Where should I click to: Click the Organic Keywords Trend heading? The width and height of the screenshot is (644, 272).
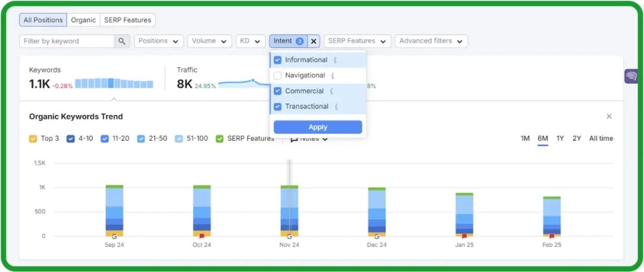pyautogui.click(x=76, y=117)
